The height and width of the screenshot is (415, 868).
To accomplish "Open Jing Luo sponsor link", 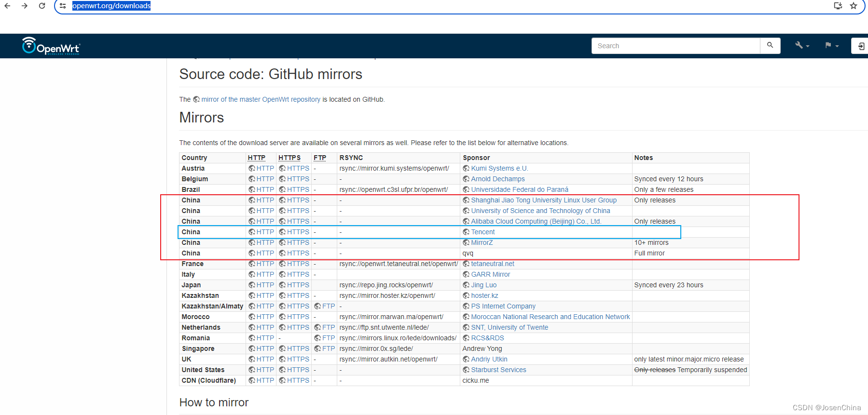I will [x=483, y=285].
